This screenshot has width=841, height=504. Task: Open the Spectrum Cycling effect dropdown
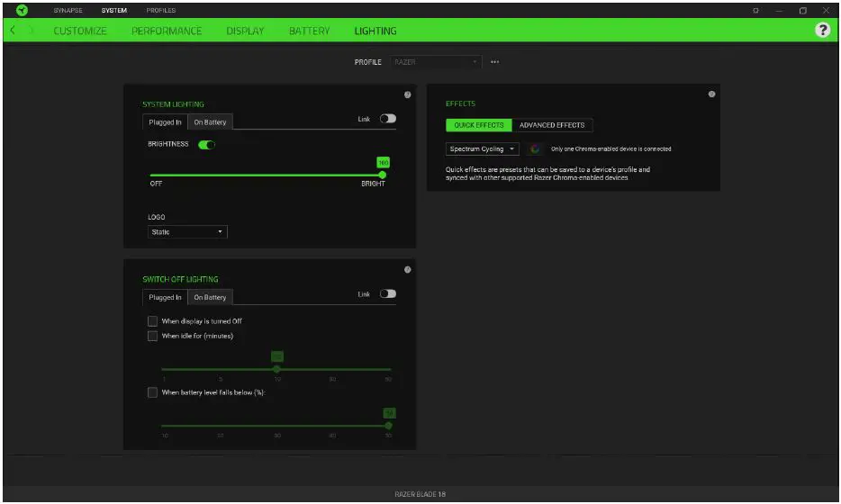[483, 149]
